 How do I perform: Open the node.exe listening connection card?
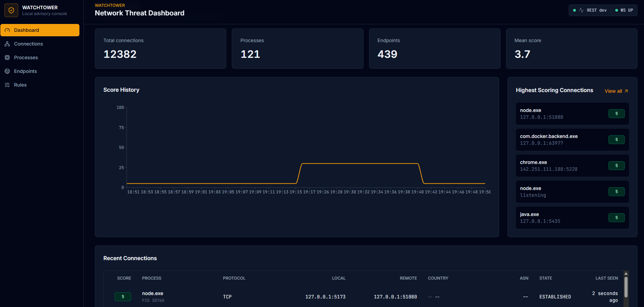pyautogui.click(x=572, y=192)
